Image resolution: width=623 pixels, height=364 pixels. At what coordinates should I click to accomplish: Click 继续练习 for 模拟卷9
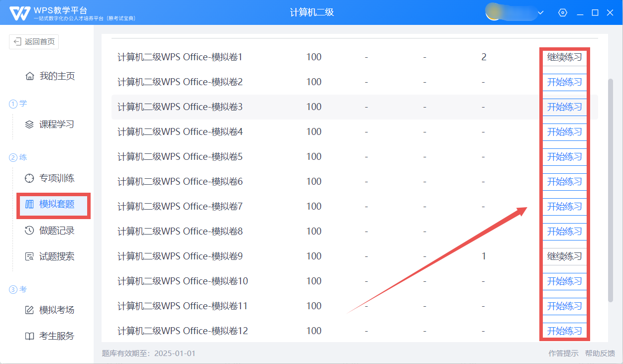tap(564, 256)
